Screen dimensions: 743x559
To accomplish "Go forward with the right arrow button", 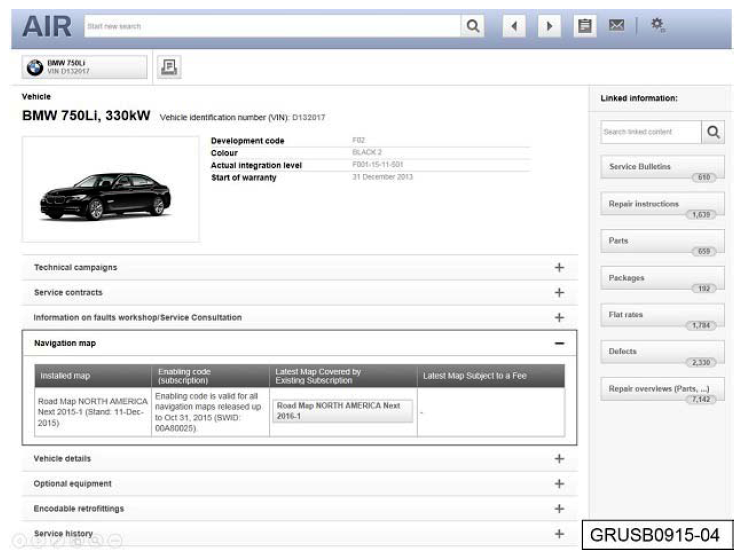I will 549,26.
